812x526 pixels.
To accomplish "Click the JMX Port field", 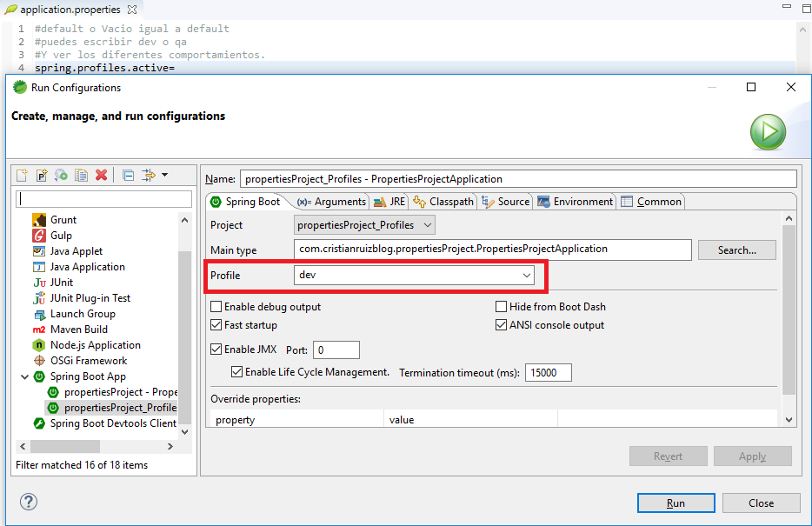I will (336, 350).
